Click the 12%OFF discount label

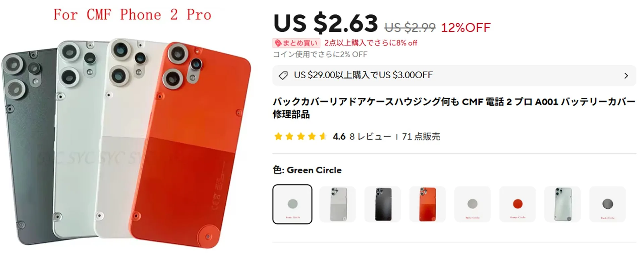(466, 28)
